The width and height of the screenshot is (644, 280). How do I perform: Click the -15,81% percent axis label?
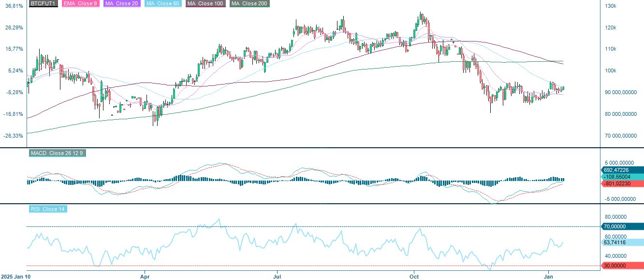(x=14, y=114)
